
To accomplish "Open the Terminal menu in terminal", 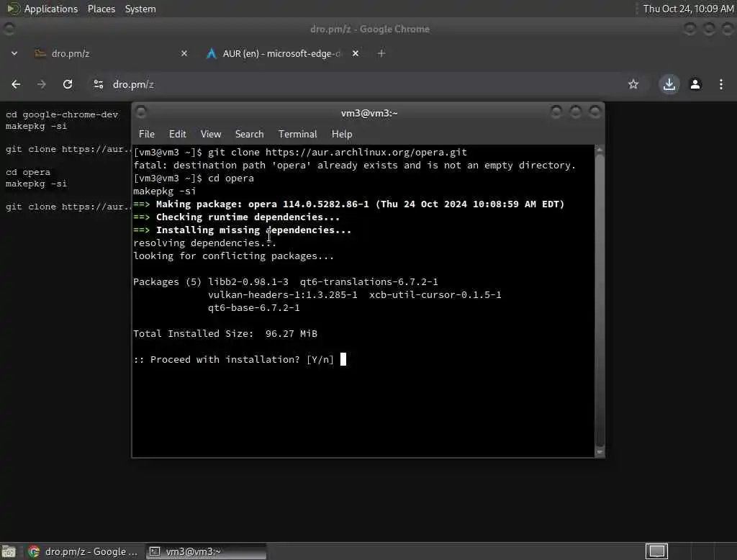I will pyautogui.click(x=297, y=134).
